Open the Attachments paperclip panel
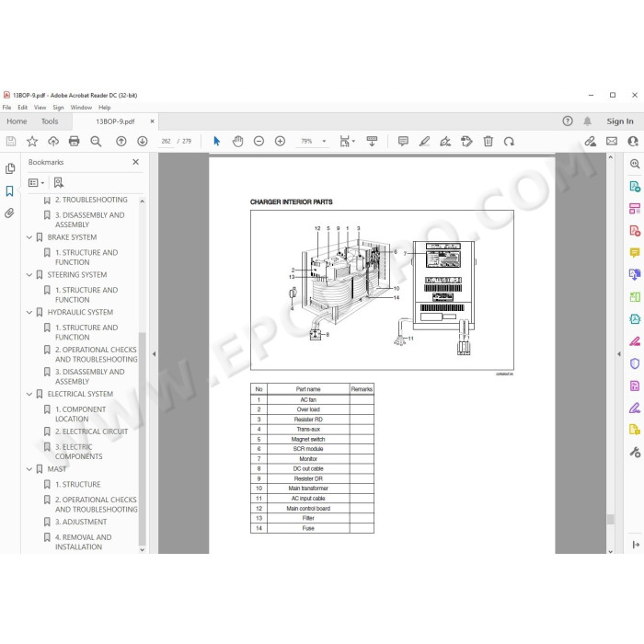This screenshot has width=644, height=644. 10,213
